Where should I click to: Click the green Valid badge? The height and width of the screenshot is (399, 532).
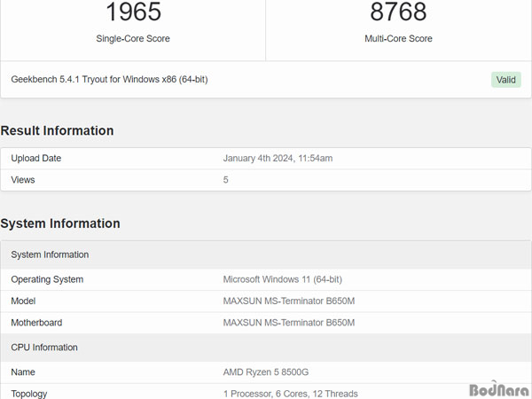tap(506, 80)
